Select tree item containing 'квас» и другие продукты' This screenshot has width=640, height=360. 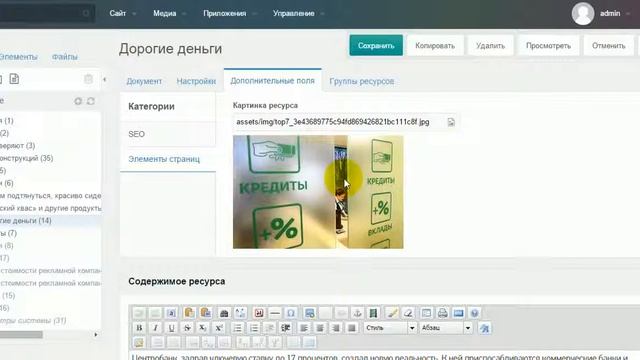click(x=50, y=208)
